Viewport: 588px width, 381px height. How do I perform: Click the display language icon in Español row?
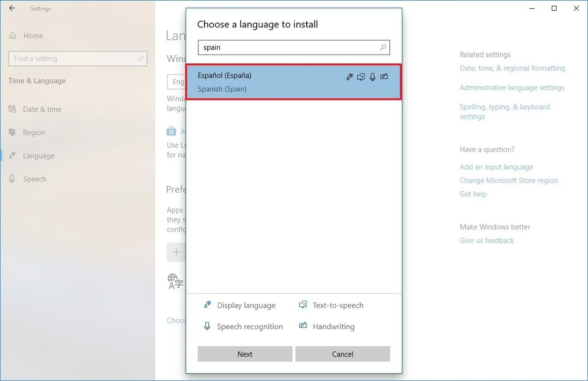pos(349,76)
